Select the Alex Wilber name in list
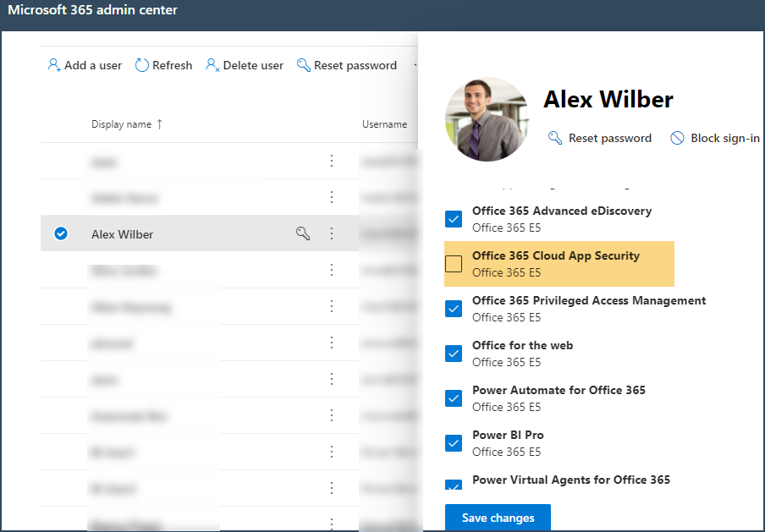Screen dimensions: 765x532 (x=123, y=234)
